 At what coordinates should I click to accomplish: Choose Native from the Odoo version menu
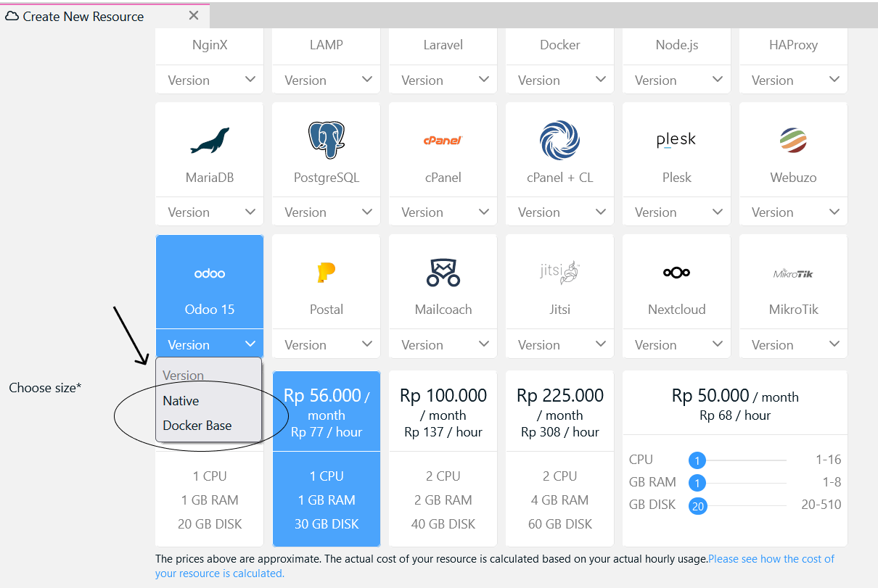pyautogui.click(x=181, y=400)
